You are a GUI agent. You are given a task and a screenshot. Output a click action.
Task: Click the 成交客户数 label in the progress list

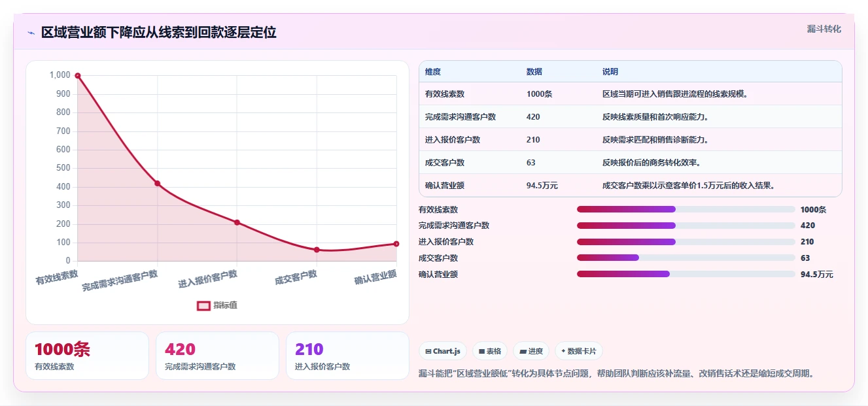[438, 258]
